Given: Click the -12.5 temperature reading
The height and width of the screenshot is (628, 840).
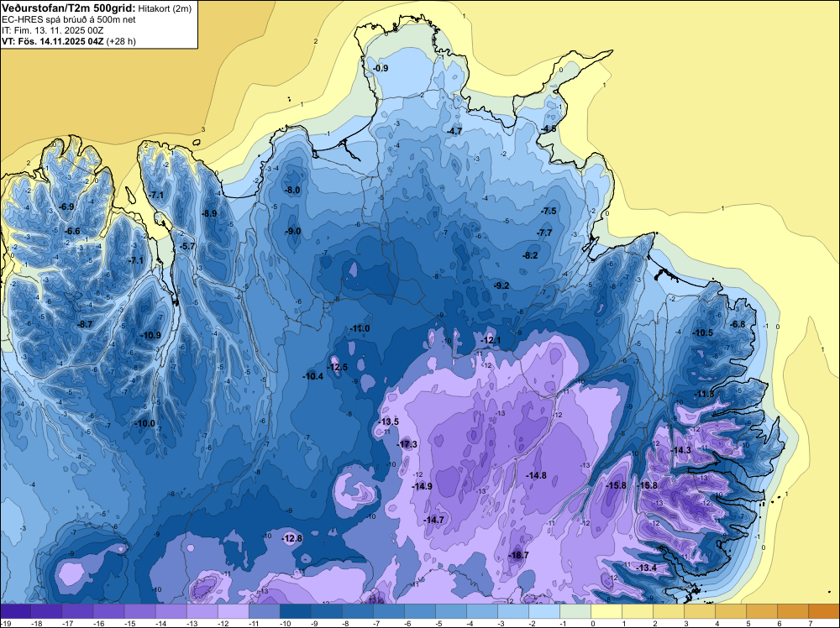Looking at the screenshot, I should point(338,367).
